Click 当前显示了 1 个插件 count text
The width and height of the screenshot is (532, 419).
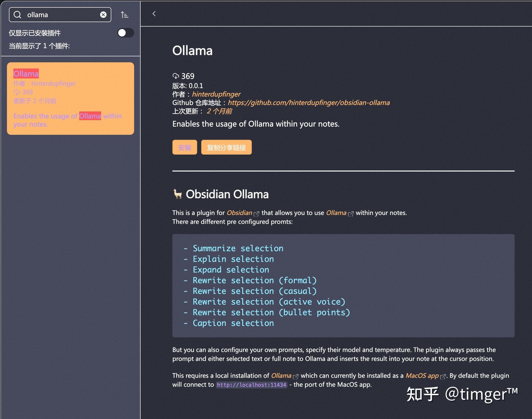pos(39,46)
